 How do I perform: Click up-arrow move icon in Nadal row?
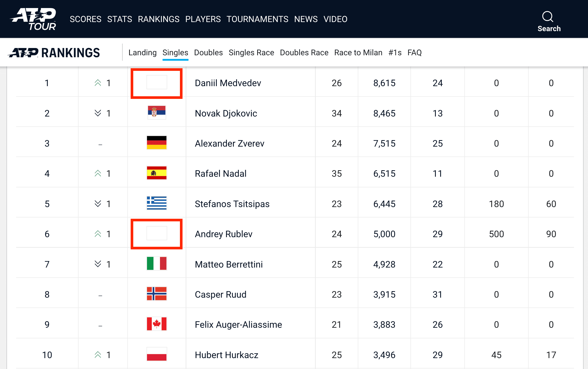click(x=98, y=173)
